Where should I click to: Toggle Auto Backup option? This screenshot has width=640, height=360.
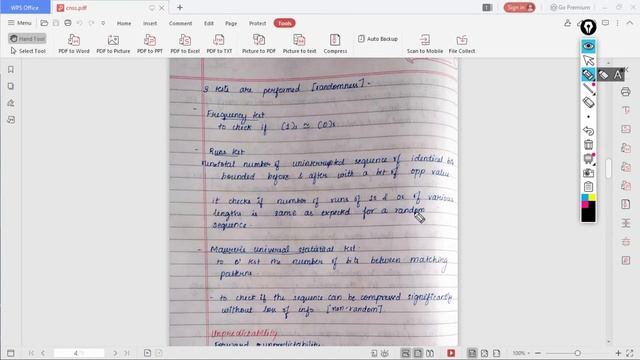pyautogui.click(x=378, y=39)
